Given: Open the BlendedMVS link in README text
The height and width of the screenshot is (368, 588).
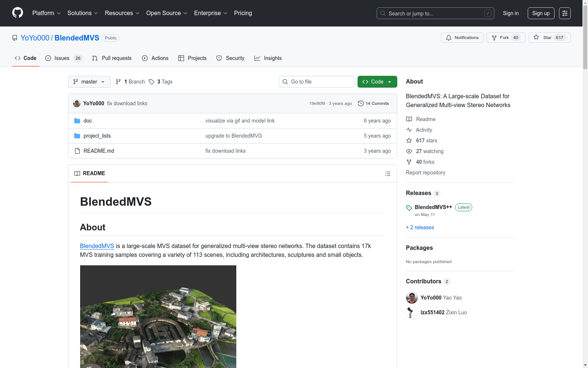Looking at the screenshot, I should pos(97,246).
